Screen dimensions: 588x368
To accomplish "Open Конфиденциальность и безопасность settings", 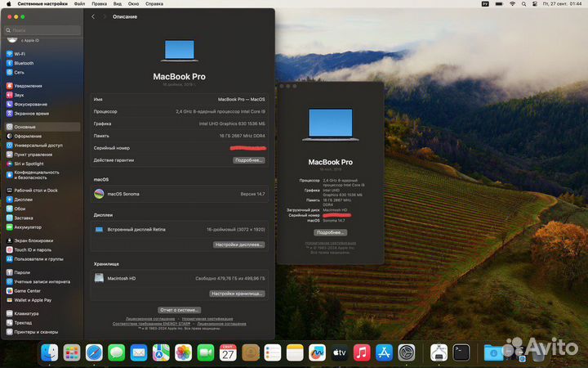I will click(x=42, y=175).
